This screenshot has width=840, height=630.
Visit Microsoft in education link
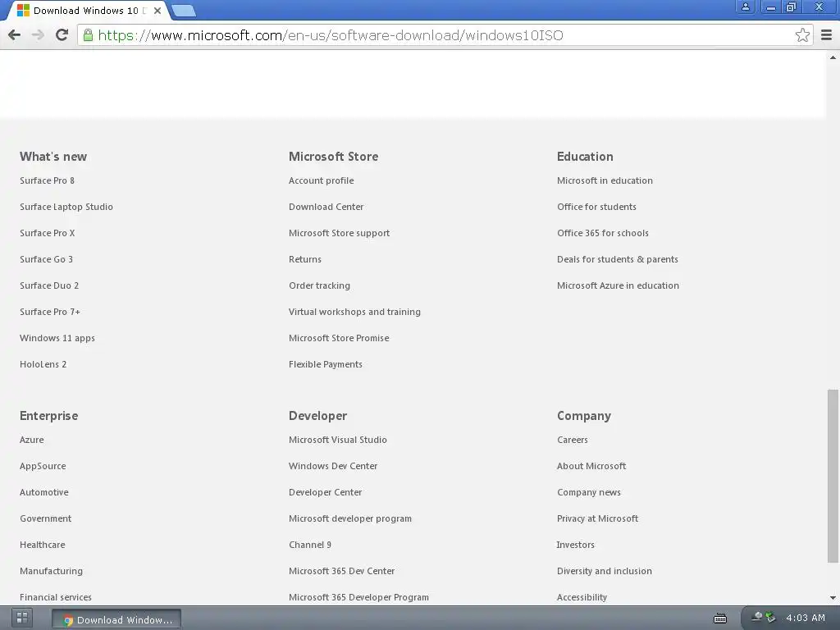(605, 180)
